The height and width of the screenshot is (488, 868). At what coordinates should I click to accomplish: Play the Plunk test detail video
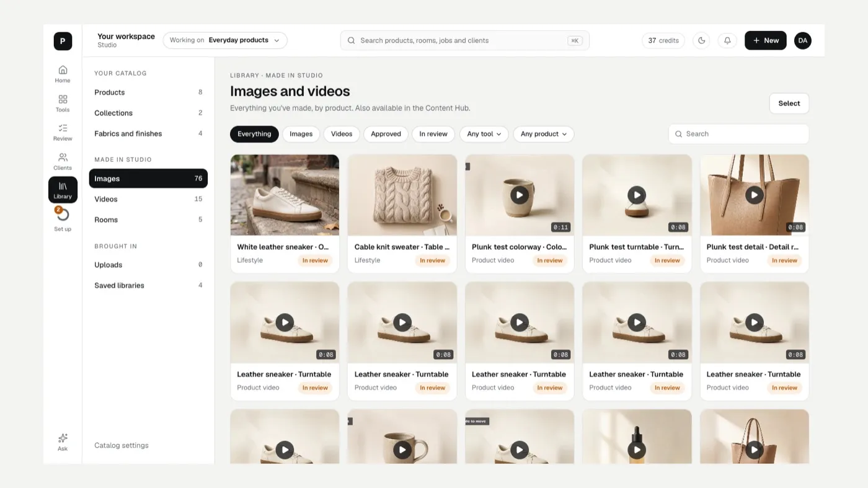[x=754, y=195]
